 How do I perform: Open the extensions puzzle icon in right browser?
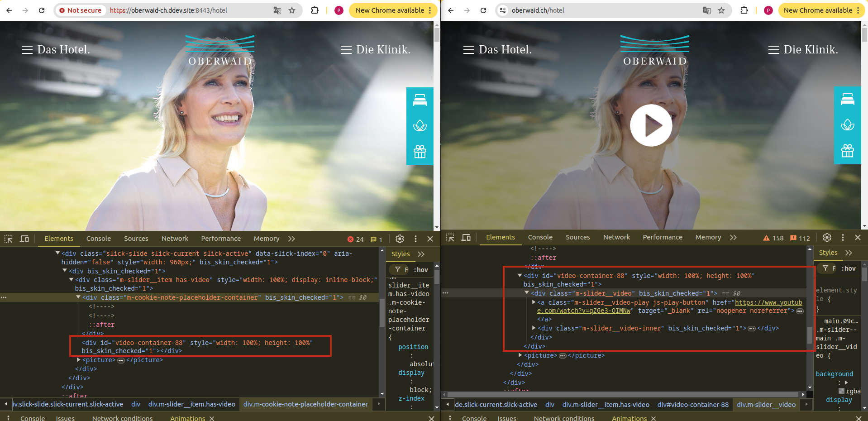pyautogui.click(x=744, y=10)
